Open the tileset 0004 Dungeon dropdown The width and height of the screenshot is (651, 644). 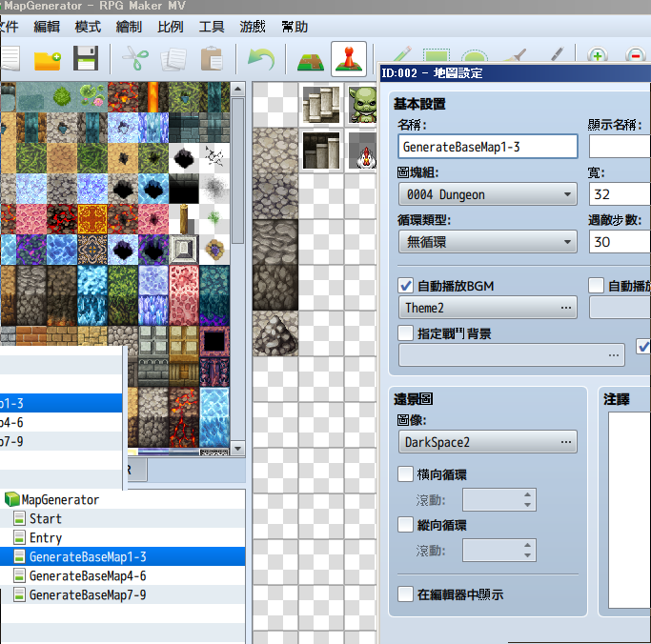487,194
